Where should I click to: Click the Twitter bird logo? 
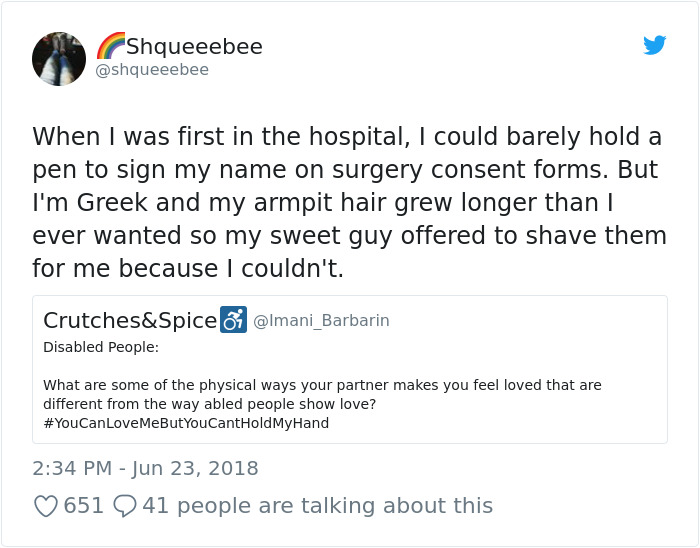pos(654,45)
